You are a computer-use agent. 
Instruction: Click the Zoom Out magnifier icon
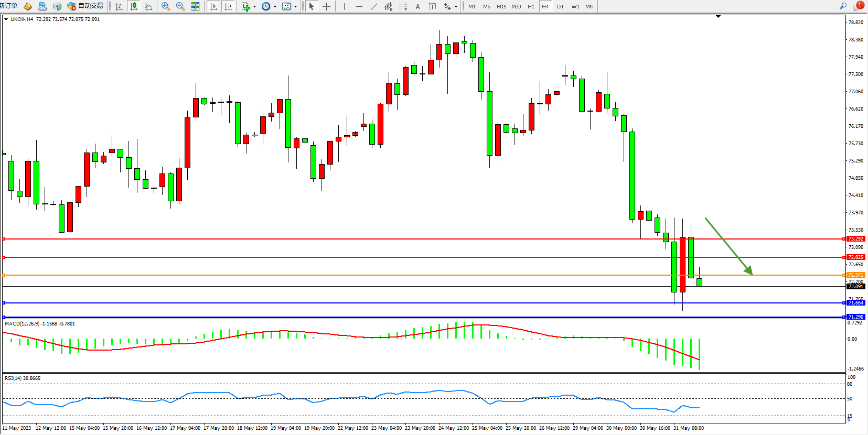click(180, 6)
